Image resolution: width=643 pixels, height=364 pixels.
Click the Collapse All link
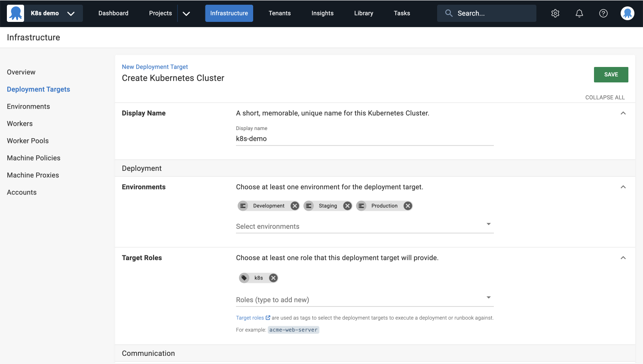[605, 97]
